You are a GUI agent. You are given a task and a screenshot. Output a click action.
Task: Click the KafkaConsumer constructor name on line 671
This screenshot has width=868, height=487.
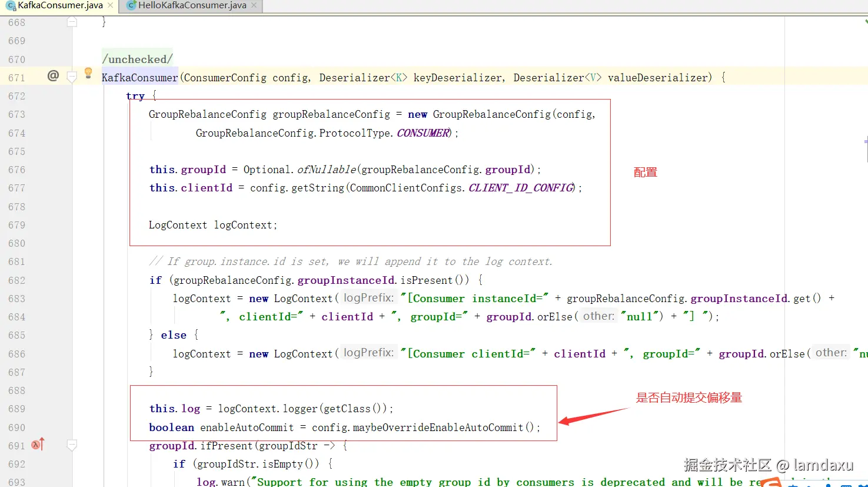coord(139,78)
